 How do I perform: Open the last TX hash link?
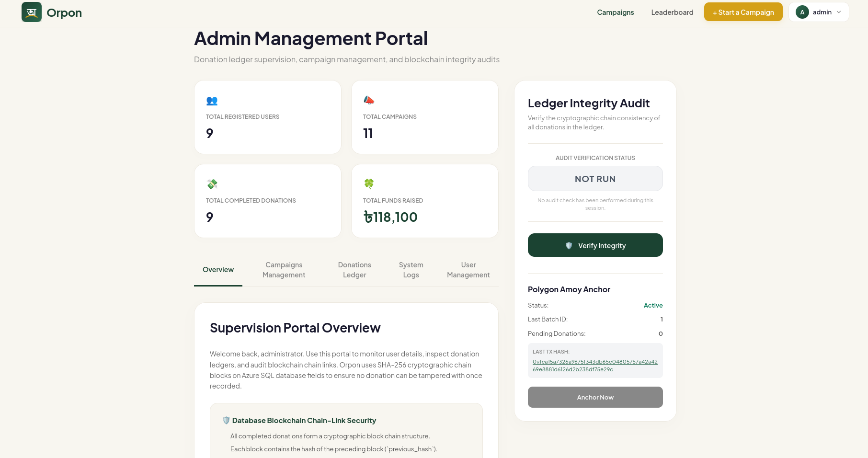click(x=595, y=366)
